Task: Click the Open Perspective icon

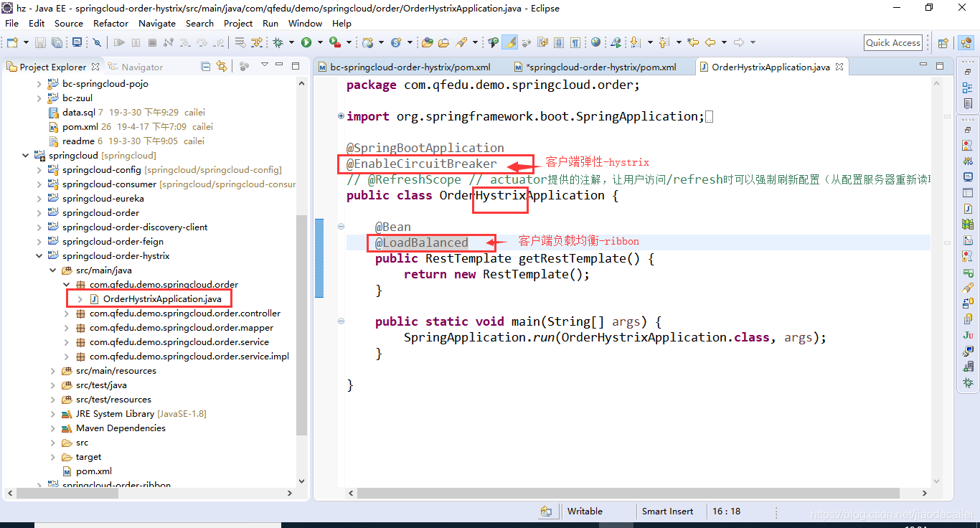Action: [x=943, y=43]
